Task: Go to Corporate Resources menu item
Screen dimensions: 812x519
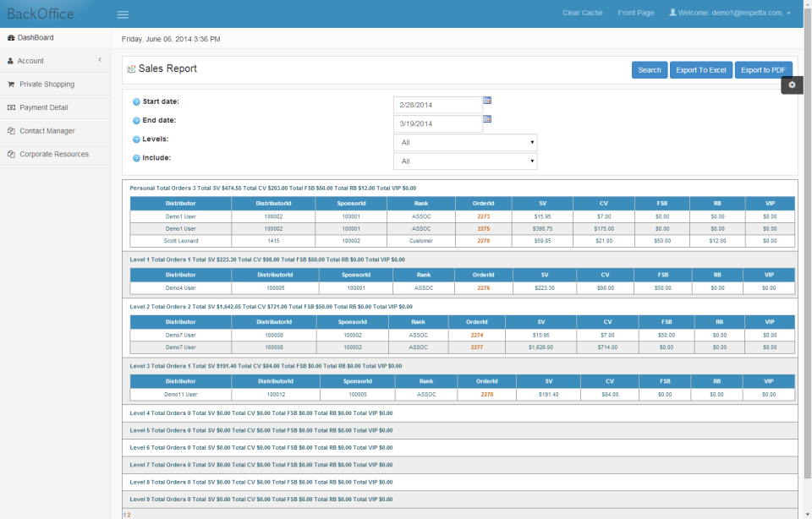Action: click(x=56, y=154)
